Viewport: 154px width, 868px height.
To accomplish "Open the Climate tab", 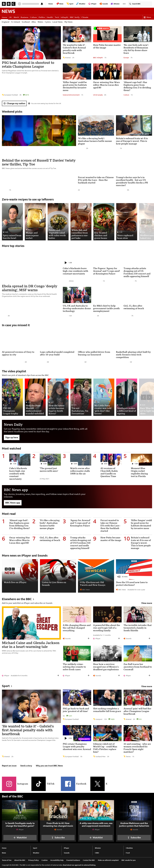I will 85,17.
